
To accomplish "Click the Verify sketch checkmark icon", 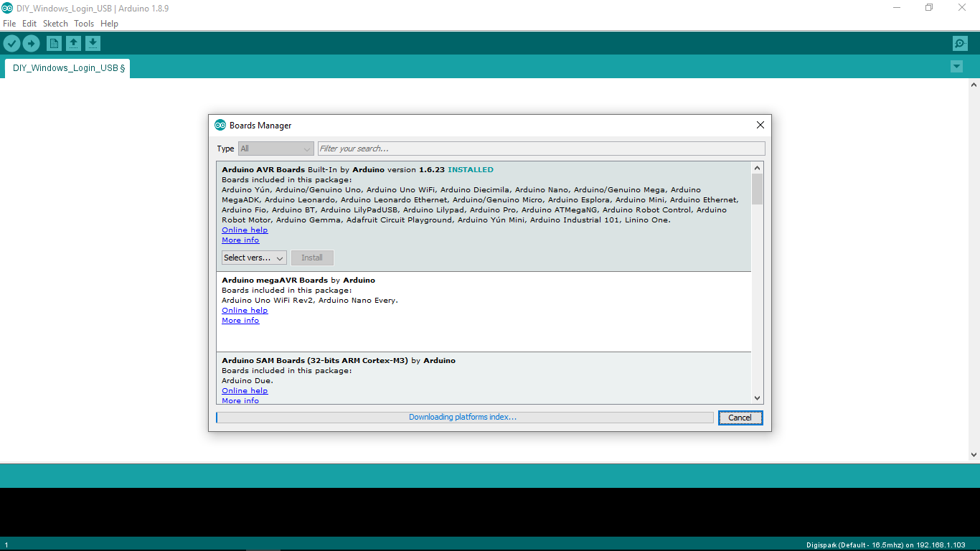I will [11, 44].
